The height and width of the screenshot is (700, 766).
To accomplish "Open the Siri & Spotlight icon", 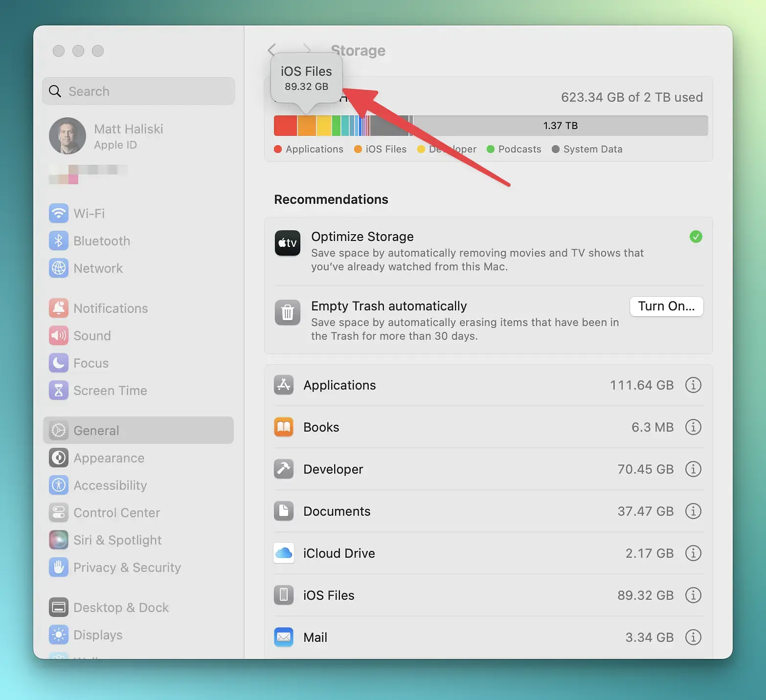I will (59, 540).
